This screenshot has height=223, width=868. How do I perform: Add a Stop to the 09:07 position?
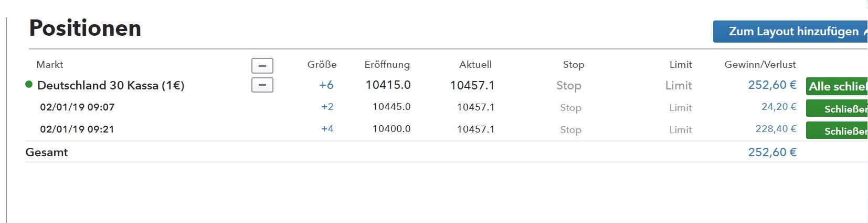tap(570, 108)
